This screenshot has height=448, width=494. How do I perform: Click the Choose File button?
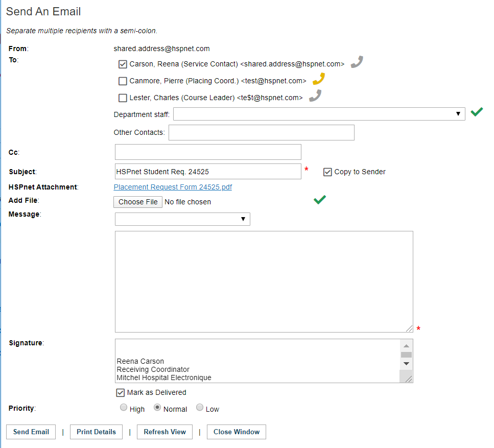[138, 202]
